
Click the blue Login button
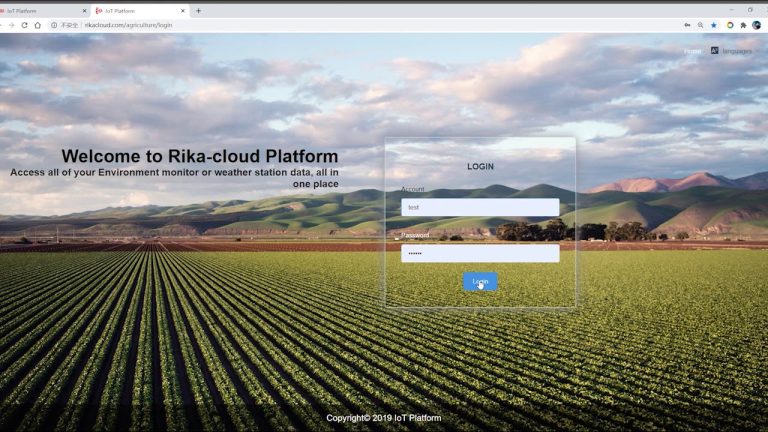(480, 282)
